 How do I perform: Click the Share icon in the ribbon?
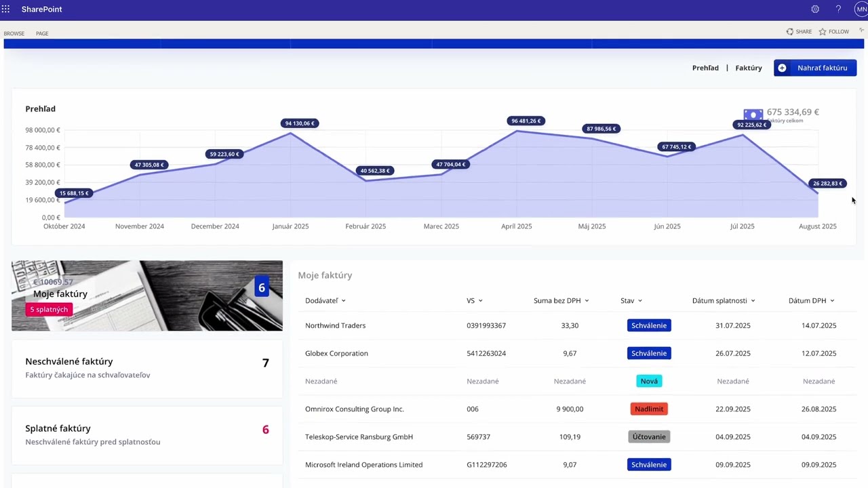pyautogui.click(x=789, y=32)
